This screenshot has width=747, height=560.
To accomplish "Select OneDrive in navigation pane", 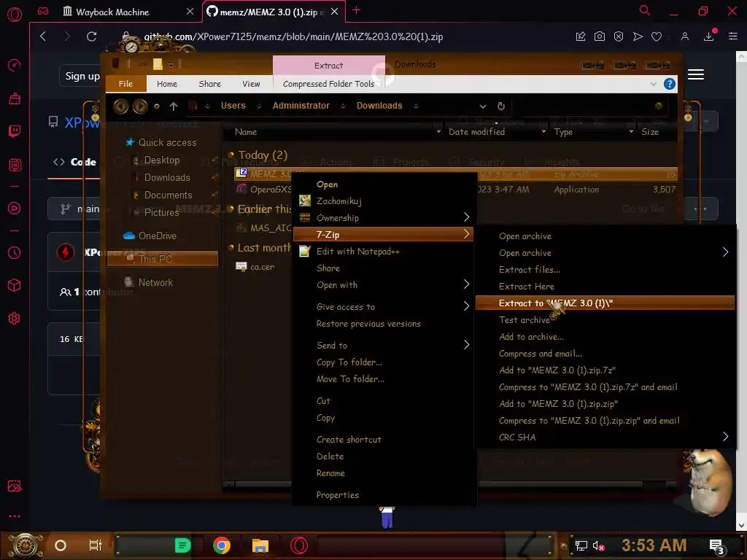I will (158, 236).
